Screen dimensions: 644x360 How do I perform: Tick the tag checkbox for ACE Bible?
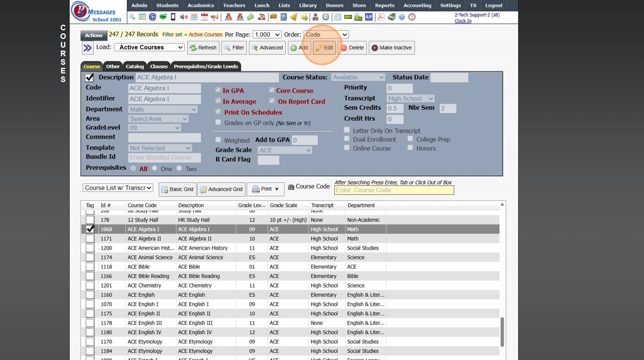pos(90,267)
